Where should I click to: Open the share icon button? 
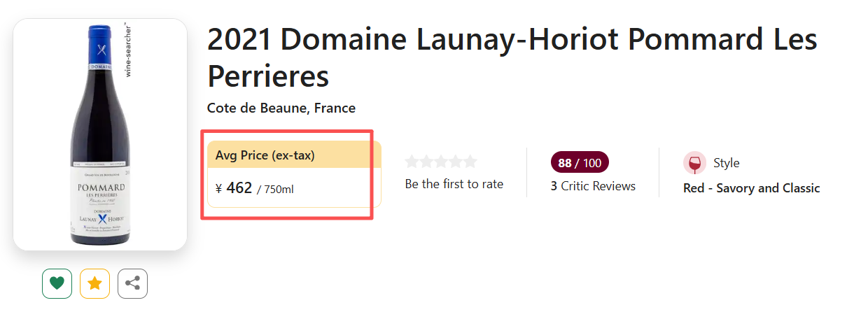[x=132, y=283]
